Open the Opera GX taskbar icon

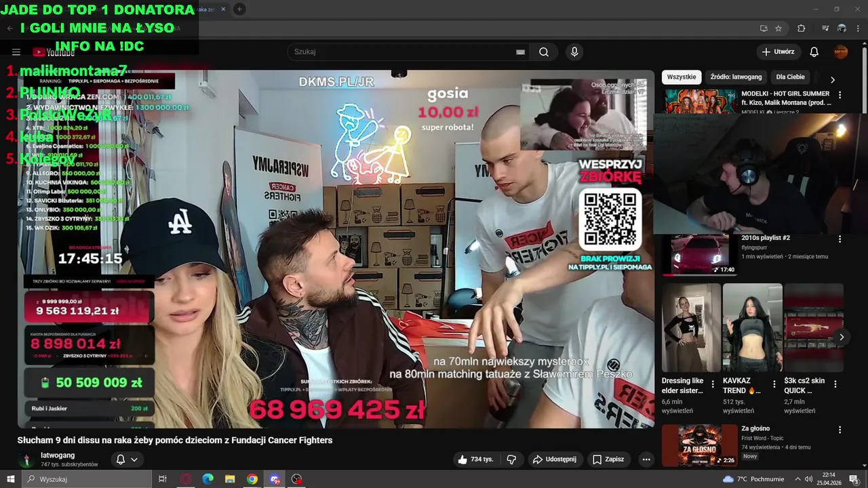coord(186,479)
